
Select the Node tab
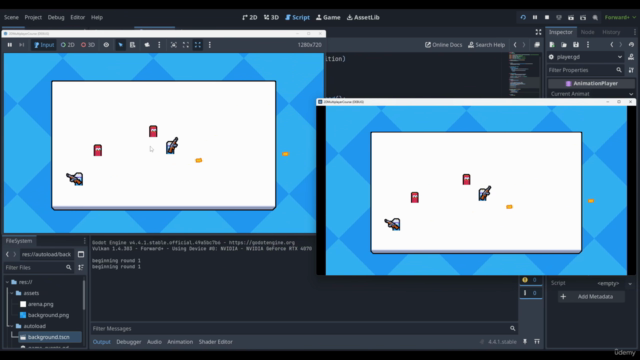(587, 32)
